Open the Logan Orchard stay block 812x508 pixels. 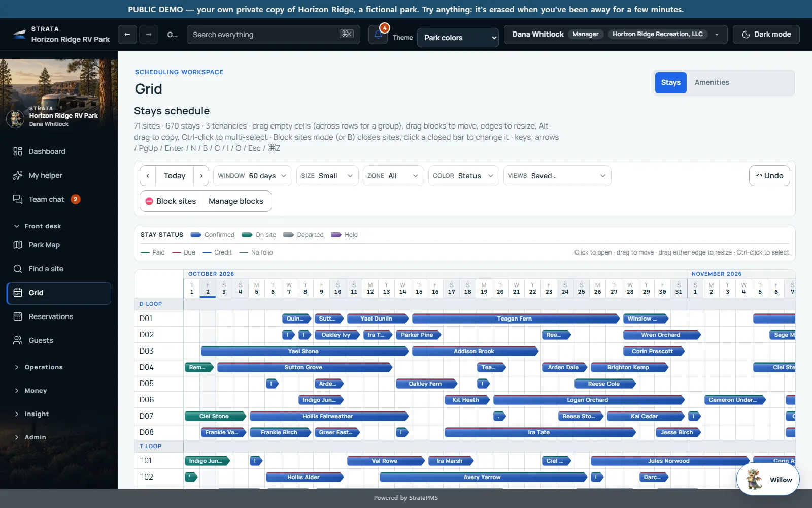589,400
